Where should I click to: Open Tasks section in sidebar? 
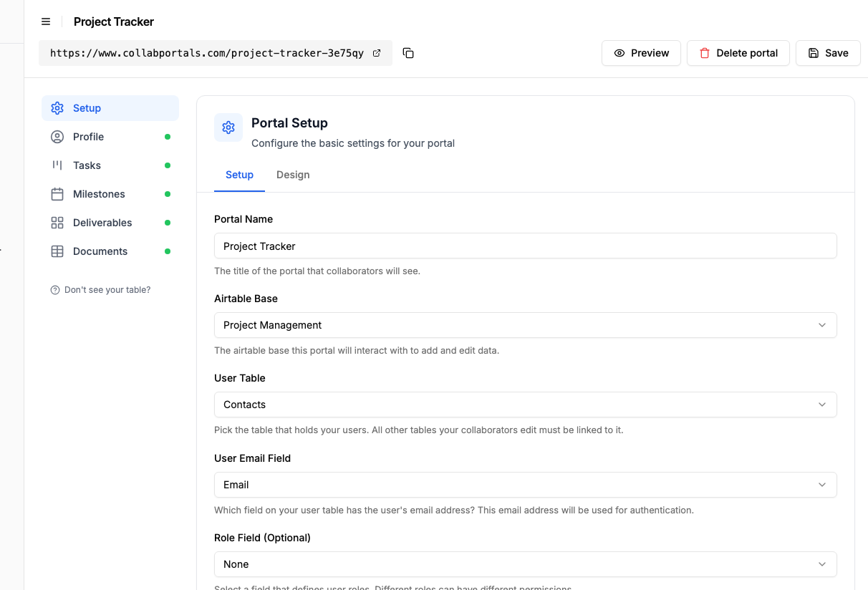click(x=110, y=165)
